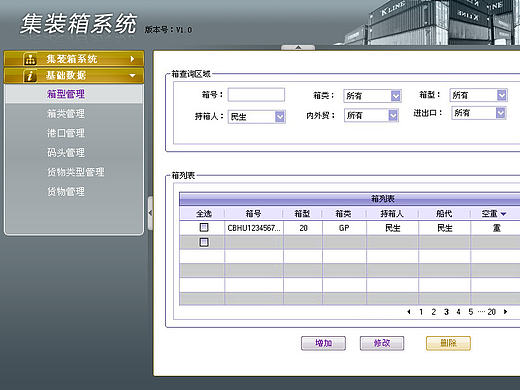Open 货物管理 in the sidebar
This screenshot has width=520, height=390.
click(66, 192)
